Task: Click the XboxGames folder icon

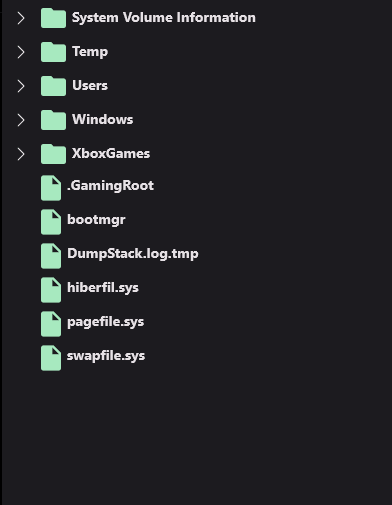Action: click(x=53, y=154)
